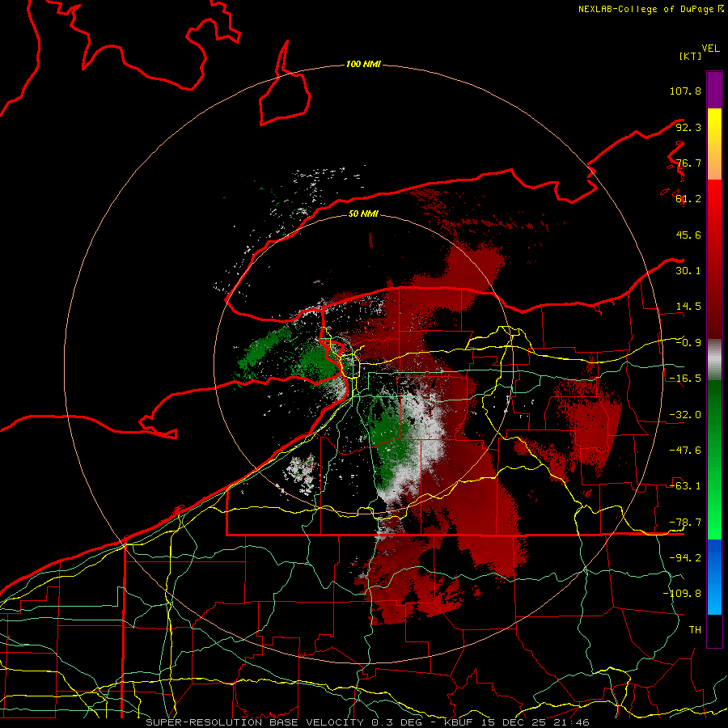Pick the purple top segment of velocity colorbar

click(x=714, y=90)
